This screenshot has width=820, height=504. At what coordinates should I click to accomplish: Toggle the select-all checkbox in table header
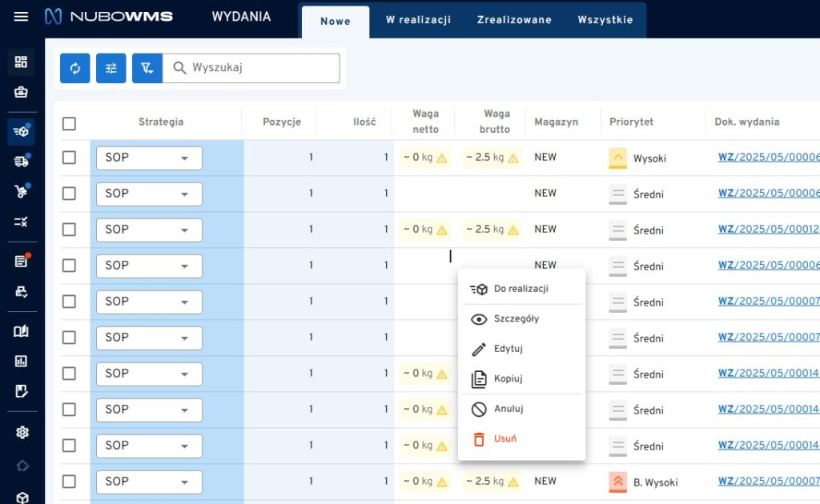[x=69, y=123]
